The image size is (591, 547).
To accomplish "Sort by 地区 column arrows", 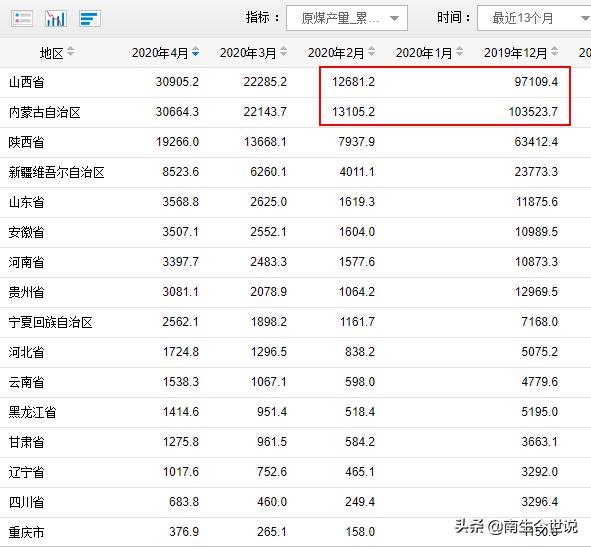I will [x=70, y=52].
